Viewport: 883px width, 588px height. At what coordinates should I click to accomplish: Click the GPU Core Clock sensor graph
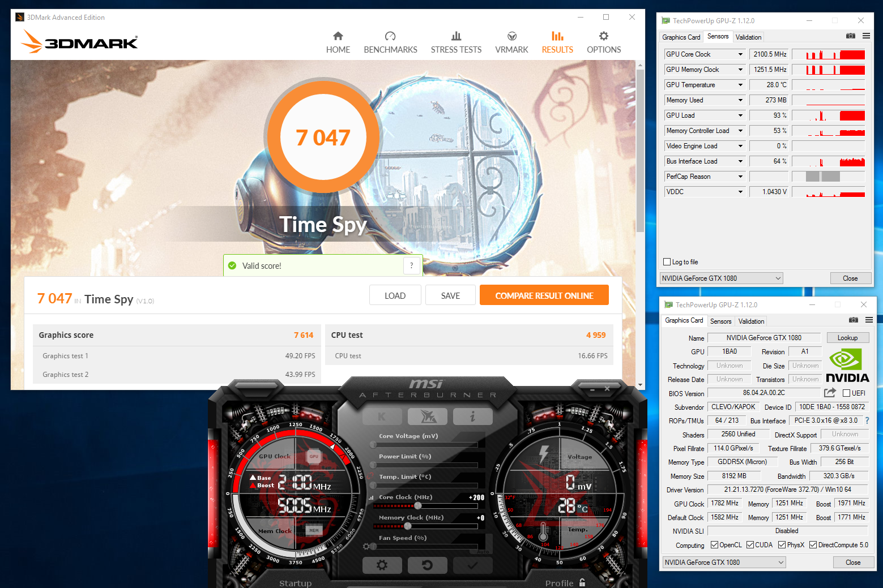pos(828,54)
